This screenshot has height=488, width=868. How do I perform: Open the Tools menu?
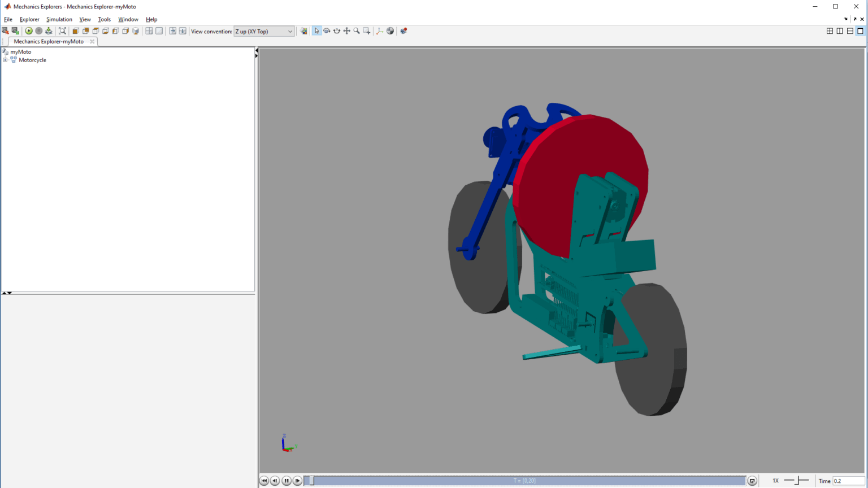pyautogui.click(x=104, y=19)
